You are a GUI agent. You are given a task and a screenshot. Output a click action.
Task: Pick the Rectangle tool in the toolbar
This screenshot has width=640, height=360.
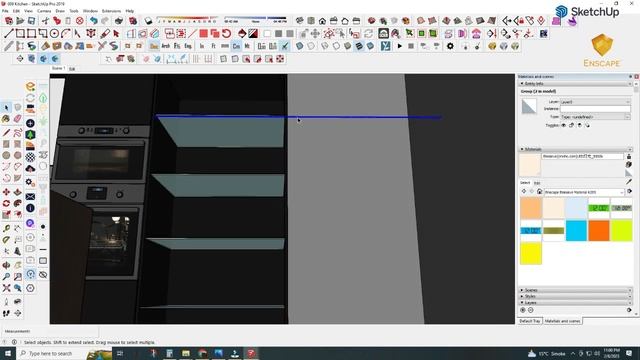pos(20,33)
